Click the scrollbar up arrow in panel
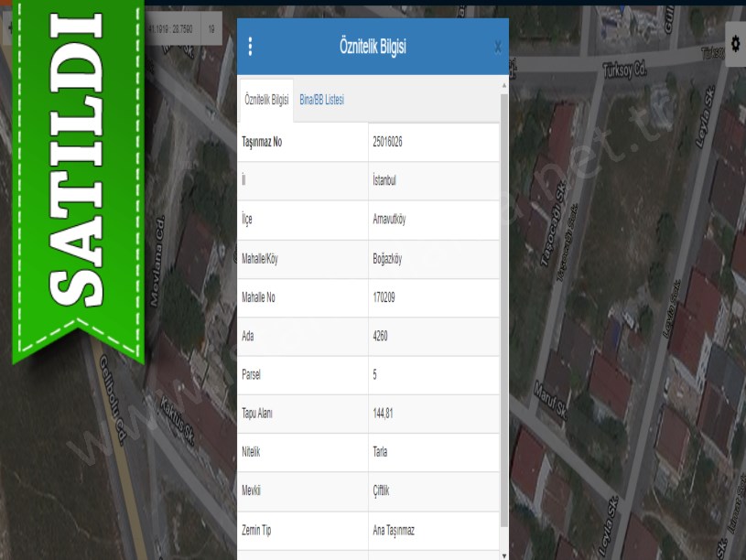This screenshot has width=746, height=560. point(503,86)
